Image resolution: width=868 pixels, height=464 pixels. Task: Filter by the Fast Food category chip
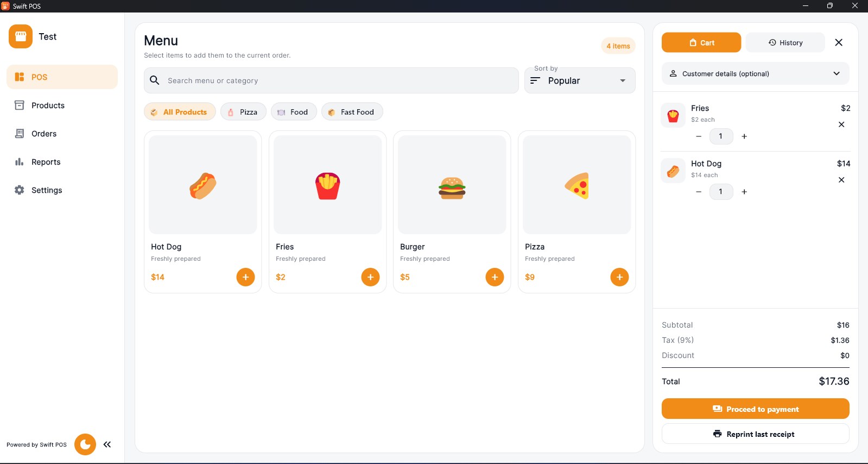tap(352, 112)
